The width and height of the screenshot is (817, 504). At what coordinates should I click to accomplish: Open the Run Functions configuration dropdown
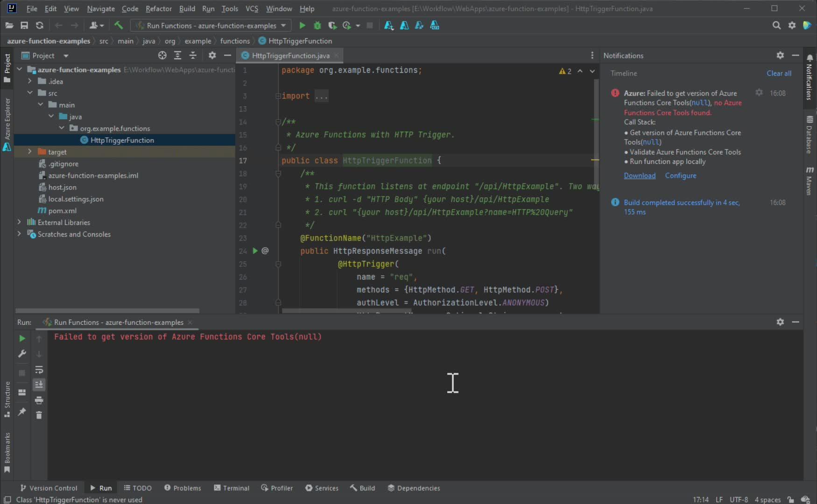(283, 26)
